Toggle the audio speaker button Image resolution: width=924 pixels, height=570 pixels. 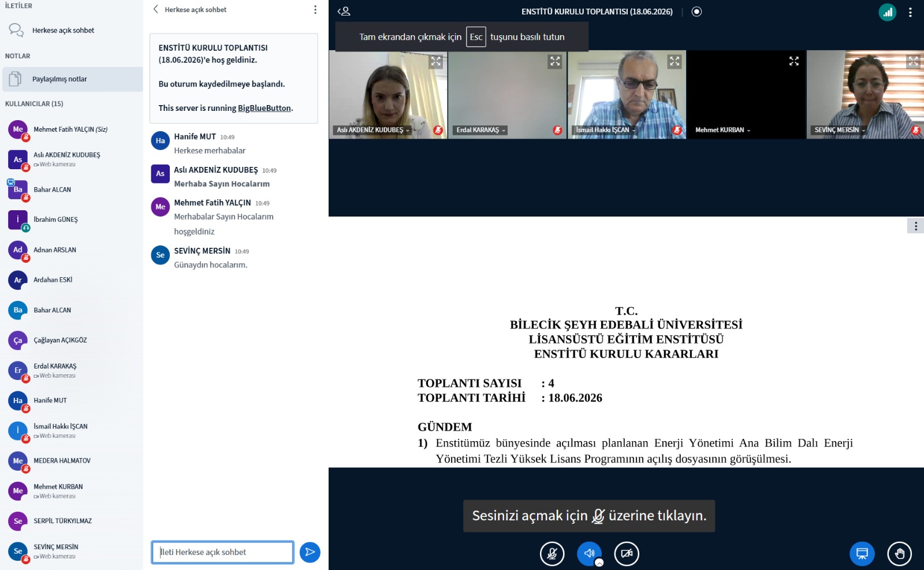(x=589, y=554)
